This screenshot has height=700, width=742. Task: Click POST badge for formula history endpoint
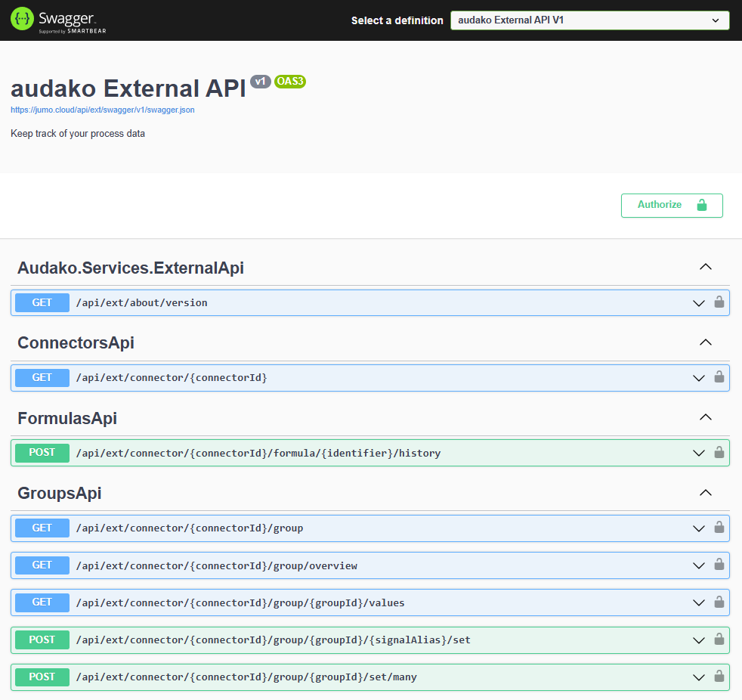point(42,453)
